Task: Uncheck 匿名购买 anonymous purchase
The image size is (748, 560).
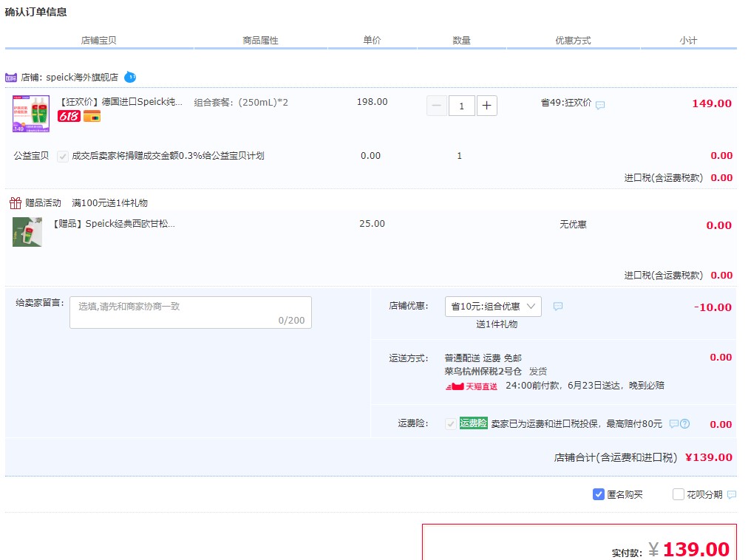Action: 598,494
